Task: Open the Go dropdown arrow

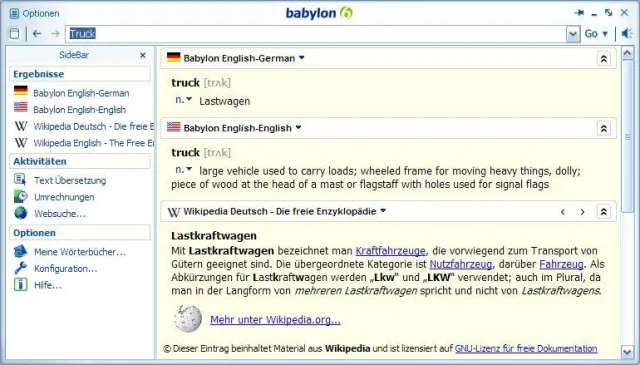Action: (x=605, y=34)
